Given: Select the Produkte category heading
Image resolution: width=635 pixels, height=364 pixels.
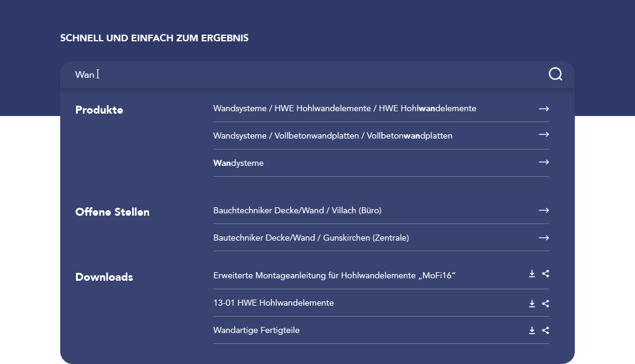Looking at the screenshot, I should point(99,110).
